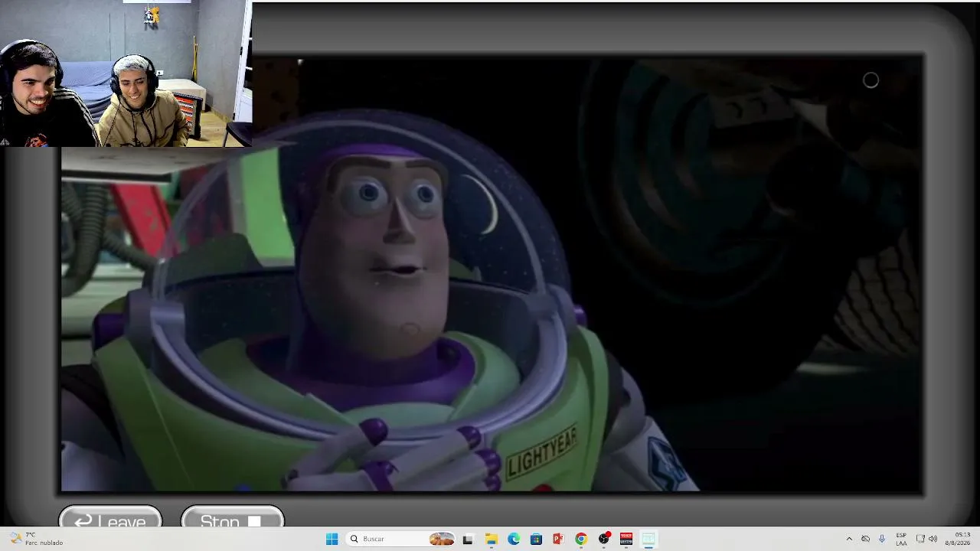Launch Microsoft Edge from the taskbar

pyautogui.click(x=514, y=539)
